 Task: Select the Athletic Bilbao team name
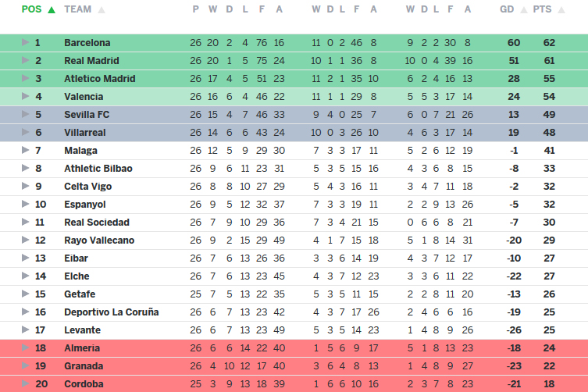pyautogui.click(x=98, y=169)
